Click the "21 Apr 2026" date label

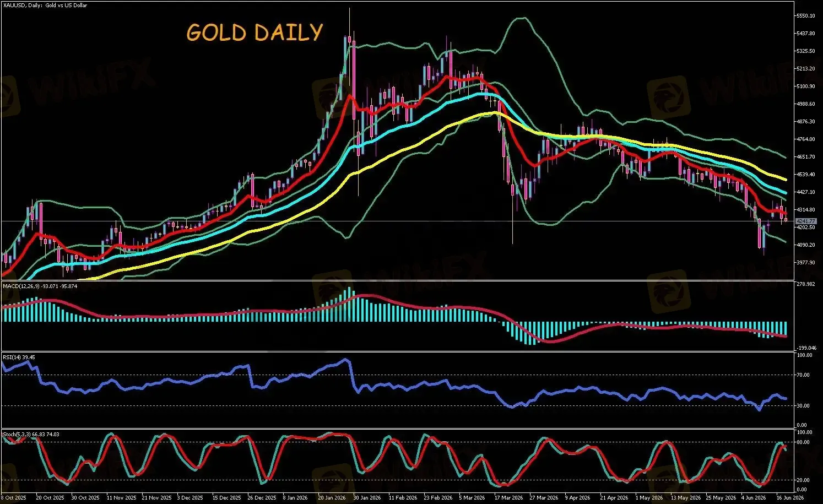[x=614, y=498]
